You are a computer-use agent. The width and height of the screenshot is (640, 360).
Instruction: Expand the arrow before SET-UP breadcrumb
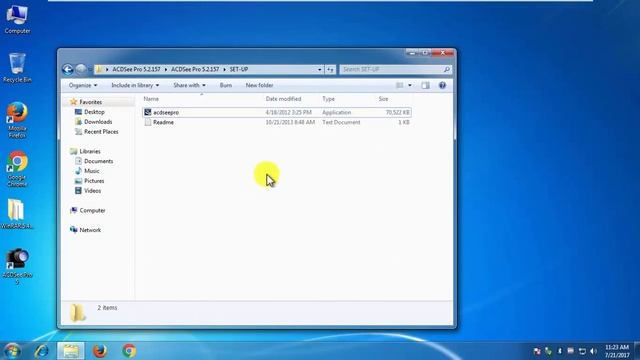[x=224, y=69]
